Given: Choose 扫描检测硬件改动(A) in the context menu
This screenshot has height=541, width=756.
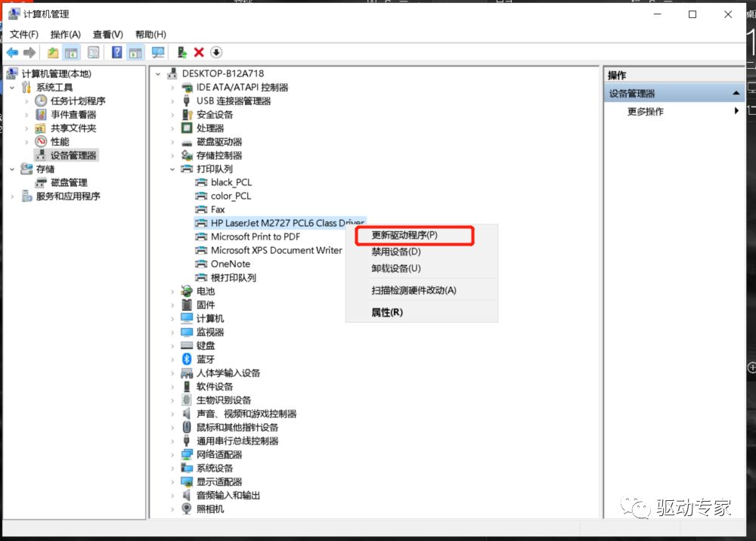Looking at the screenshot, I should 414,290.
